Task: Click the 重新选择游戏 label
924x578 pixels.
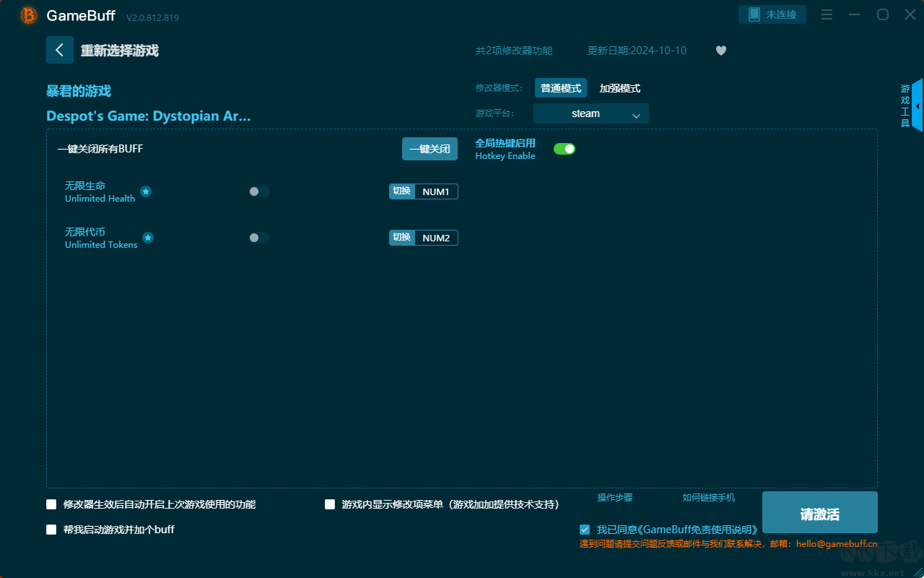Action: point(120,51)
